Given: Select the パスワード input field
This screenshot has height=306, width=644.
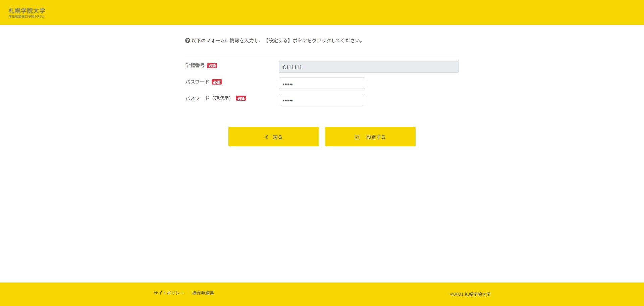Looking at the screenshot, I should tap(322, 83).
